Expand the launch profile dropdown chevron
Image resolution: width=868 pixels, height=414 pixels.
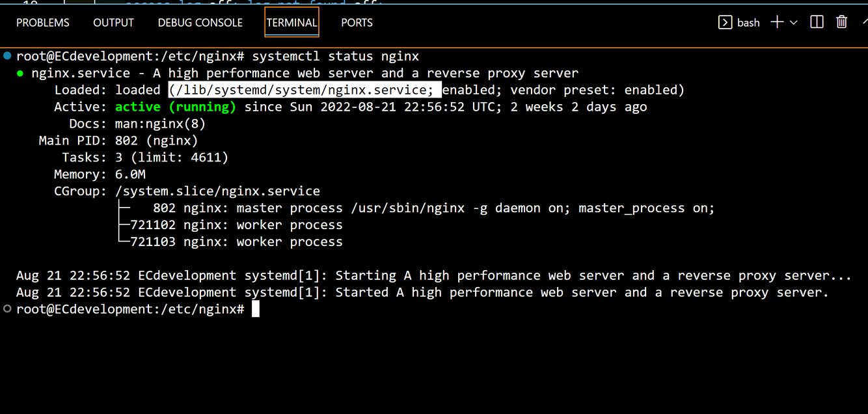point(793,23)
